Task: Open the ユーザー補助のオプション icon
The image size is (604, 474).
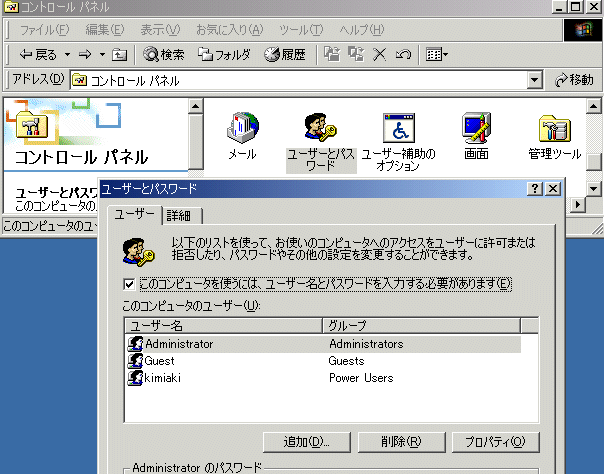Action: (x=399, y=142)
